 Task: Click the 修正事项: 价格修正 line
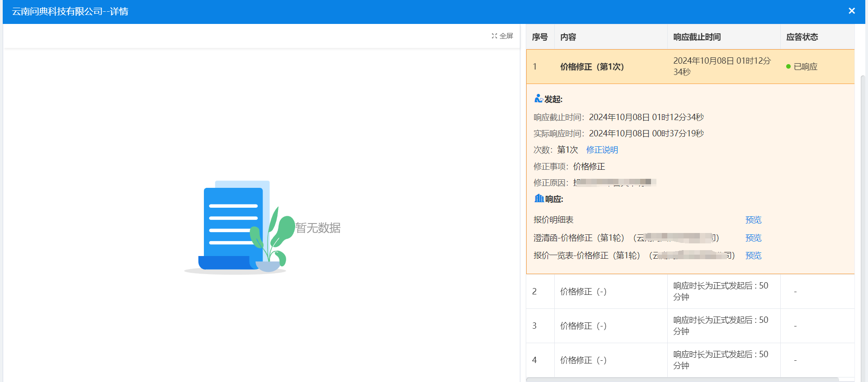[x=569, y=167]
